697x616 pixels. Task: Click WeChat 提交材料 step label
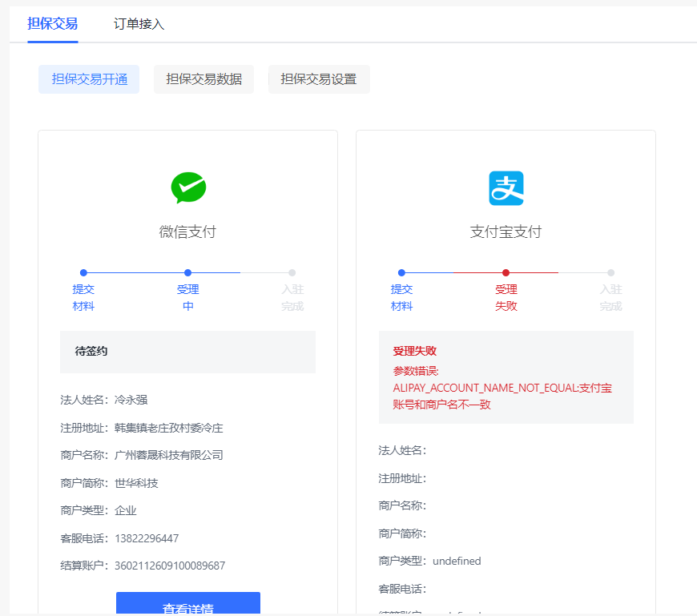click(83, 298)
